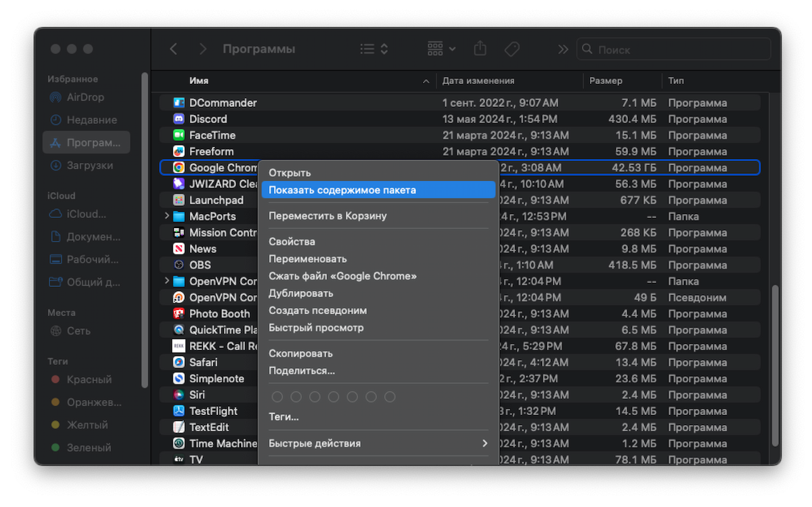Choose Переименовать in context menu
The width and height of the screenshot is (812, 507).
[x=378, y=259]
